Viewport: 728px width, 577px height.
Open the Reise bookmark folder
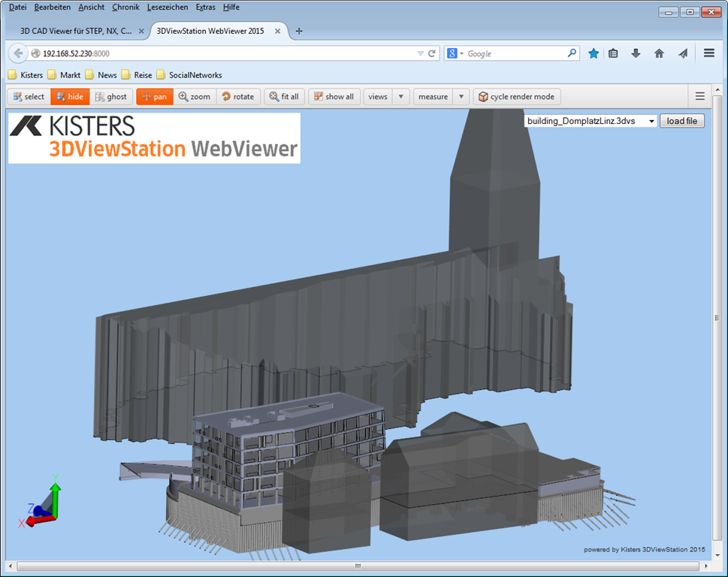(137, 74)
